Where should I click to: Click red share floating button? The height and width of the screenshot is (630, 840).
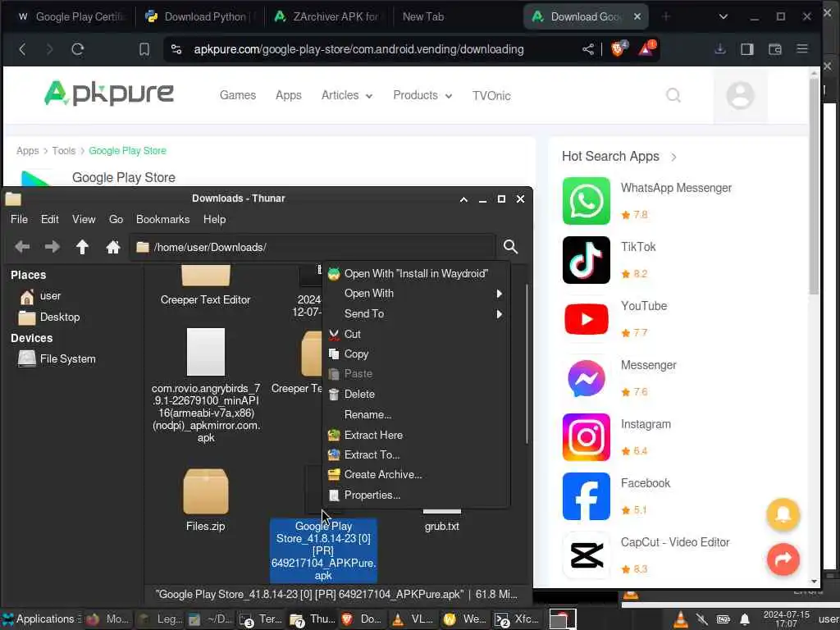click(x=783, y=559)
